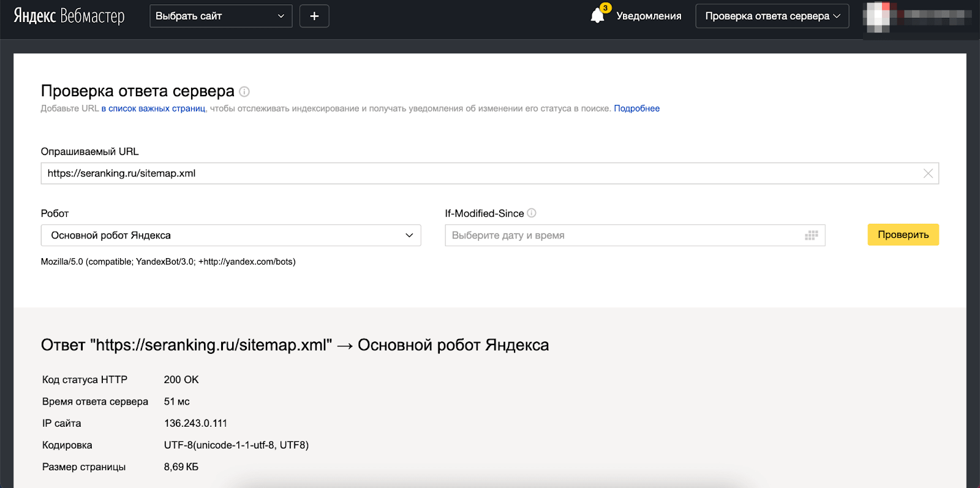
Task: Click the IP address 136.243.0.111
Action: pos(195,423)
